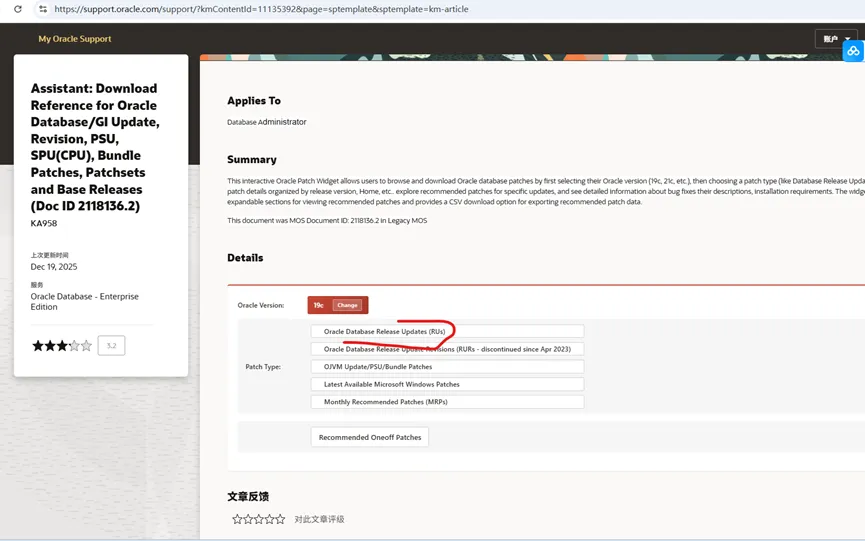Select Monthly Recommended Patches (MRPs)
This screenshot has height=541, width=865.
pos(447,402)
